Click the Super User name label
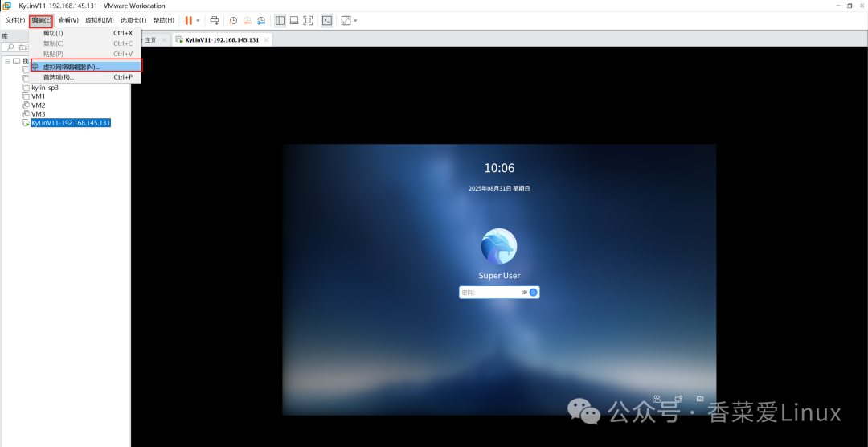The image size is (868, 447). (499, 275)
